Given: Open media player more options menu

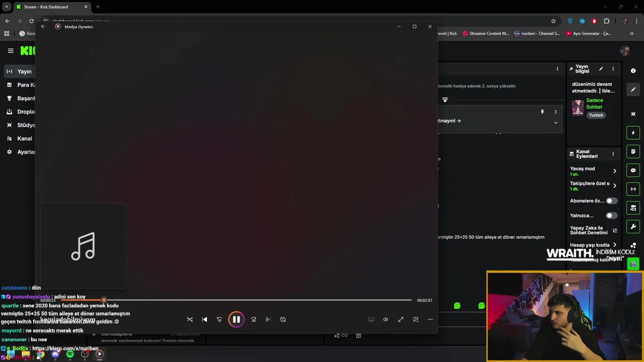Looking at the screenshot, I should point(430,319).
